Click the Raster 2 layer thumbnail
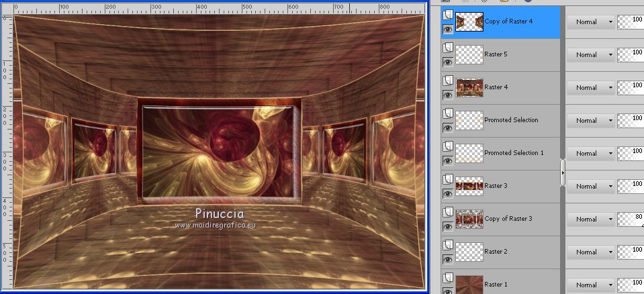This screenshot has height=294, width=644. tap(469, 252)
